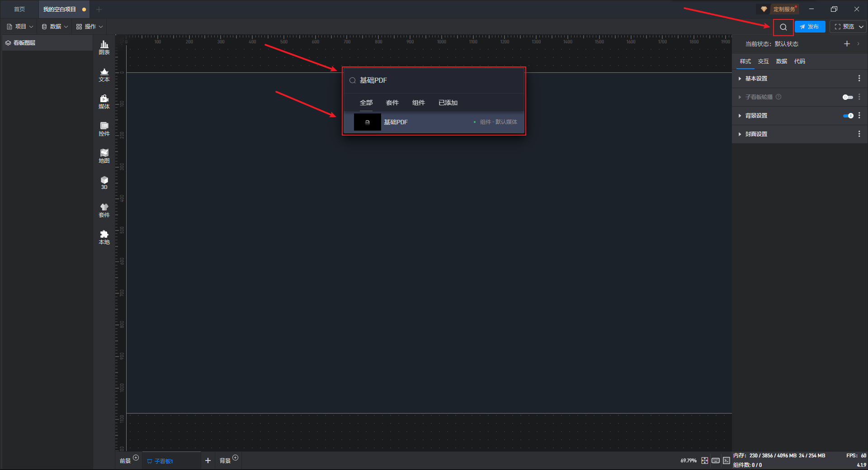Screen dimensions: 868x470
Task: Open the 3D components panel
Action: click(x=104, y=183)
